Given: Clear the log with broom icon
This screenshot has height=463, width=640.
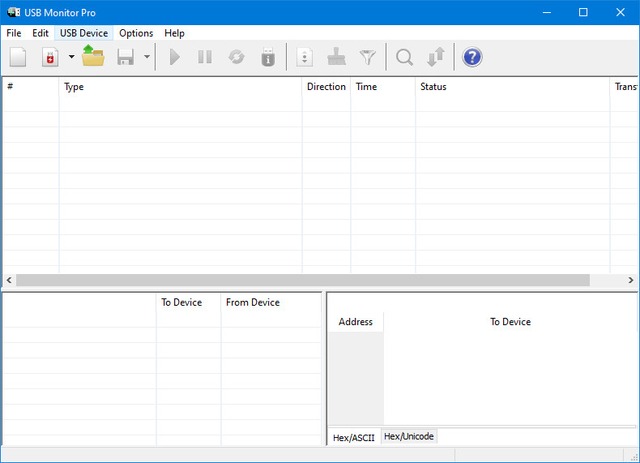Looking at the screenshot, I should [x=337, y=57].
